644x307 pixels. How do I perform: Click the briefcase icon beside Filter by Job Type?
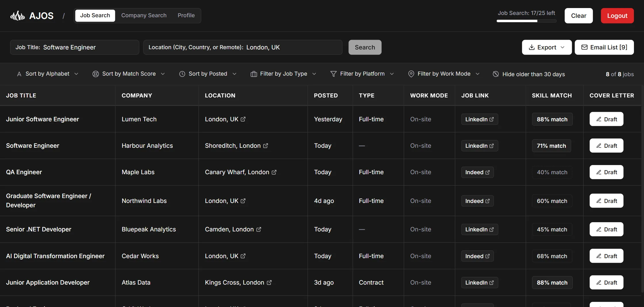254,74
